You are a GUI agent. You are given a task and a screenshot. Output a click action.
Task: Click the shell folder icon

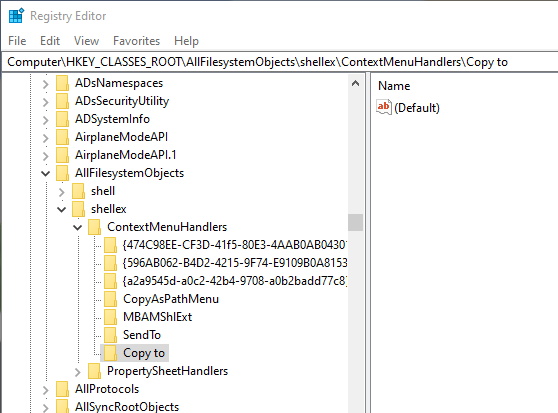78,191
